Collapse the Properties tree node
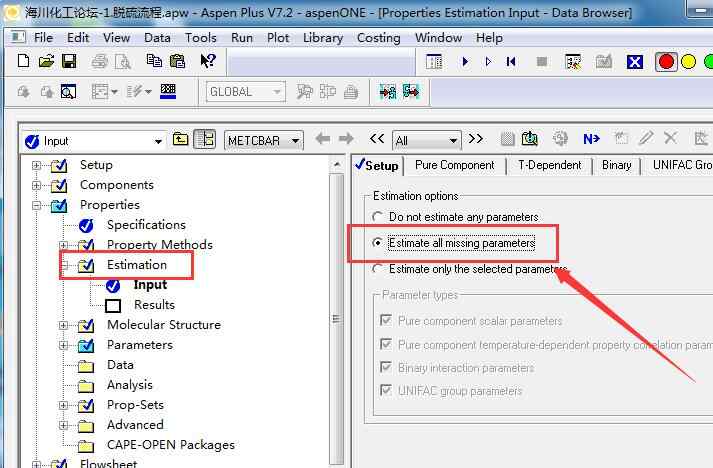The height and width of the screenshot is (468, 713). tap(36, 206)
